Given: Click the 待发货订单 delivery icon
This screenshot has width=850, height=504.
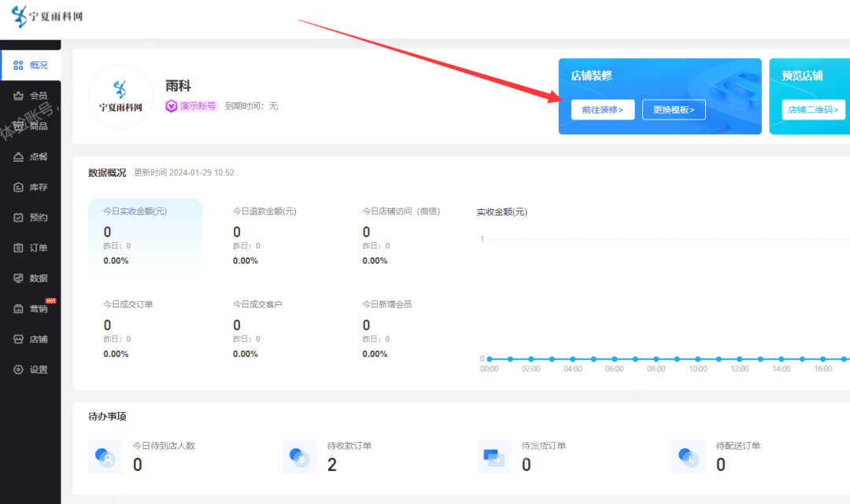Looking at the screenshot, I should pos(493,458).
